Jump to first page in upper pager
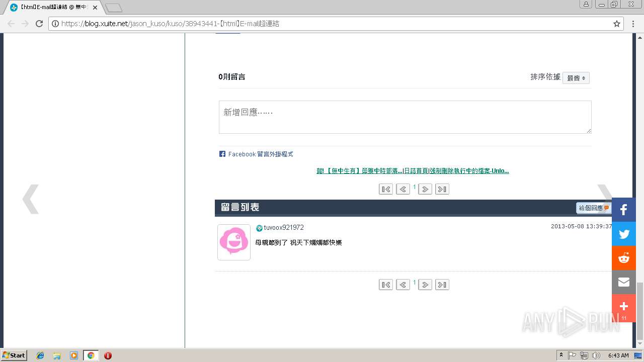Screen dimensions: 644x362 pyautogui.click(x=386, y=189)
